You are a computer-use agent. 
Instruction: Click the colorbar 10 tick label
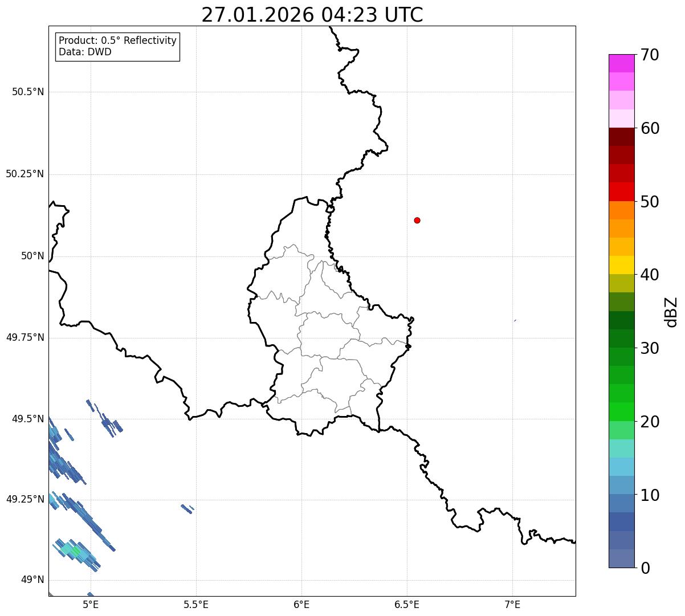[649, 495]
